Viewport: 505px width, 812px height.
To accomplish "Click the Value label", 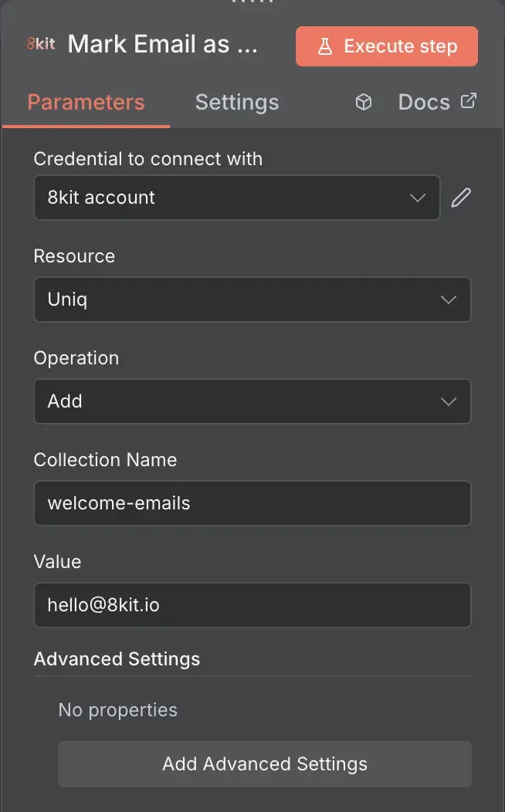I will click(x=57, y=562).
